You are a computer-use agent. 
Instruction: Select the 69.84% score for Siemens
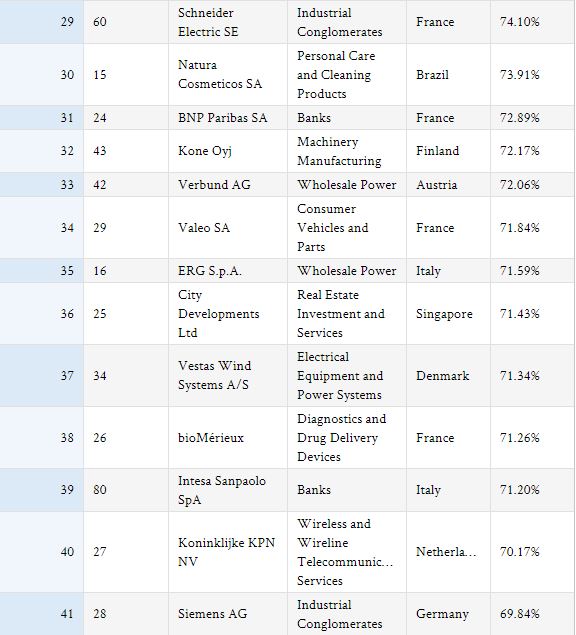click(520, 614)
